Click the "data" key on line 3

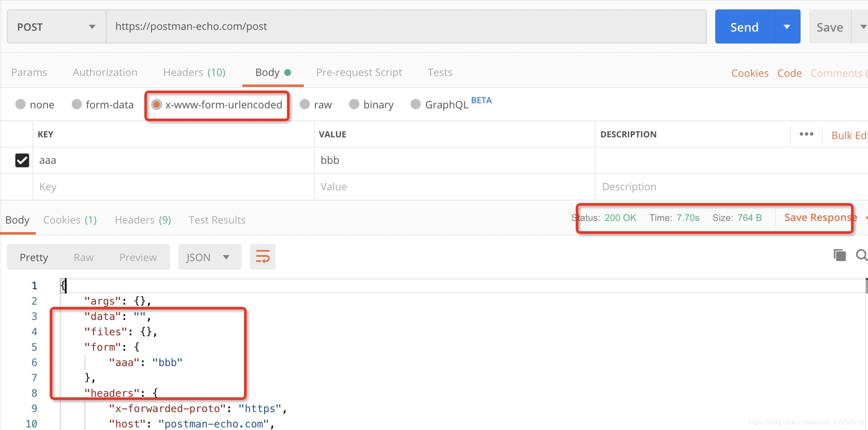(103, 316)
